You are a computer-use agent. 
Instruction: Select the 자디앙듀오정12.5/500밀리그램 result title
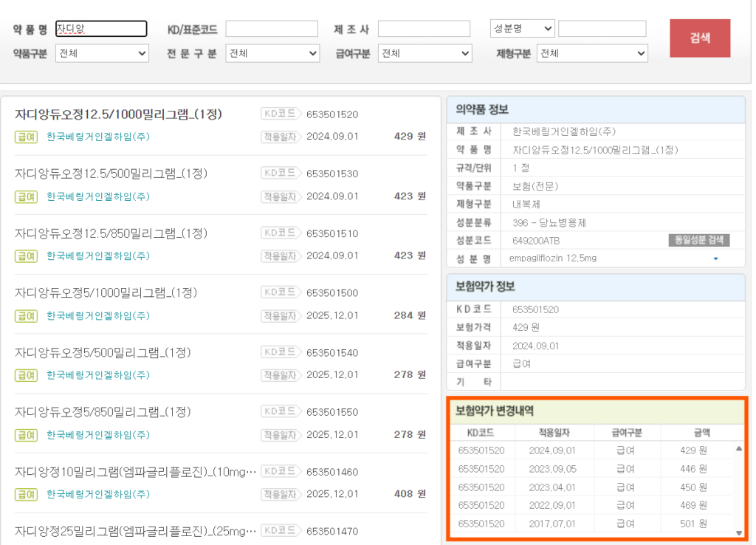coord(111,174)
